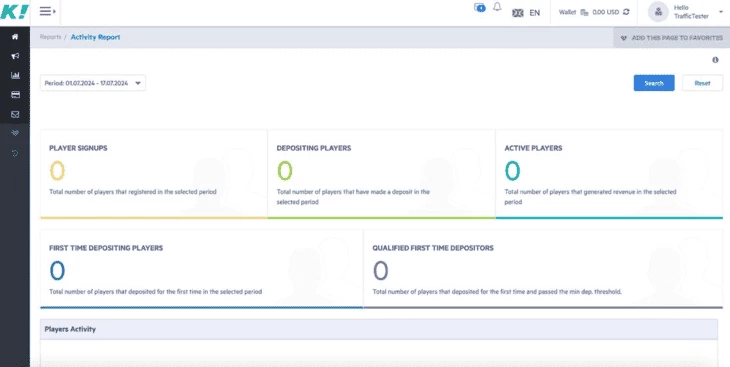
Task: Click the UK flag language icon
Action: pos(518,13)
